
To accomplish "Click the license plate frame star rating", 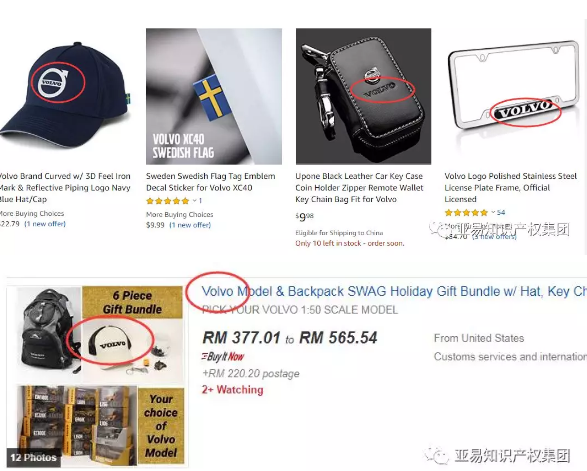I will click(x=466, y=213).
